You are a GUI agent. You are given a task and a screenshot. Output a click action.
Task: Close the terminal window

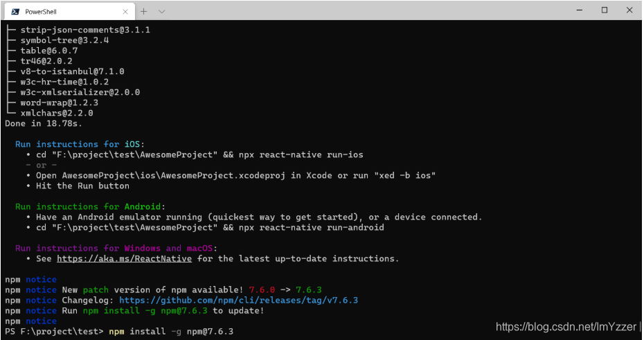(629, 10)
